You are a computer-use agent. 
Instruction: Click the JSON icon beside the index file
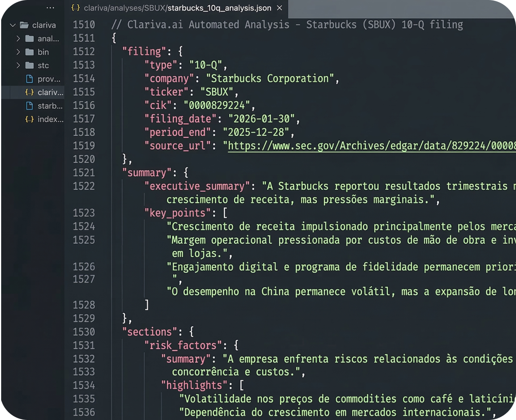(29, 119)
